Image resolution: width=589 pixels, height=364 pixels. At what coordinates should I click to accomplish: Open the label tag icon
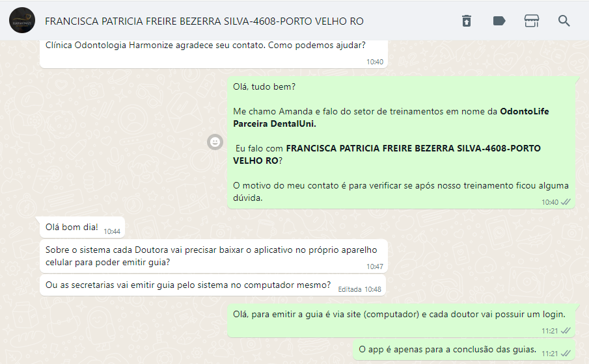[499, 21]
